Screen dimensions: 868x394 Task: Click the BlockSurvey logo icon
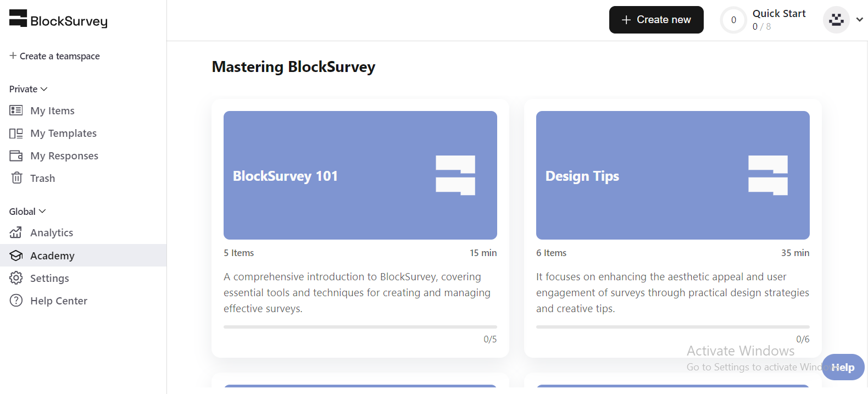(x=18, y=18)
